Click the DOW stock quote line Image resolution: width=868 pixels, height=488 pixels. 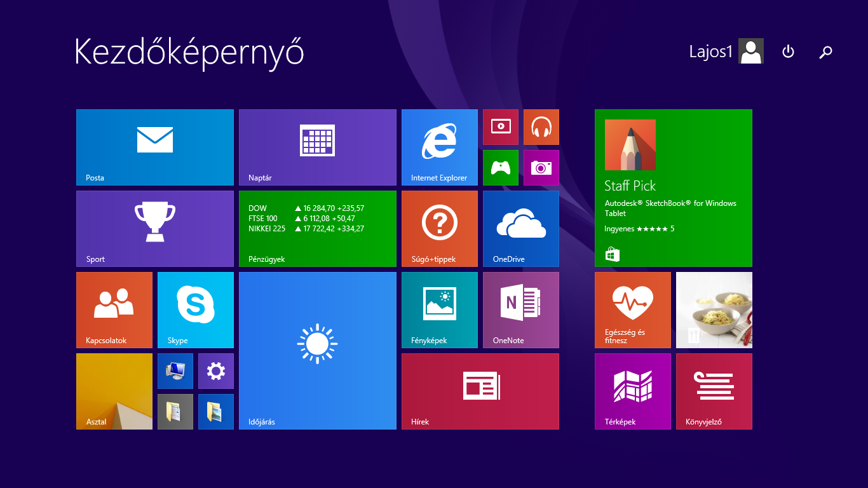point(306,208)
